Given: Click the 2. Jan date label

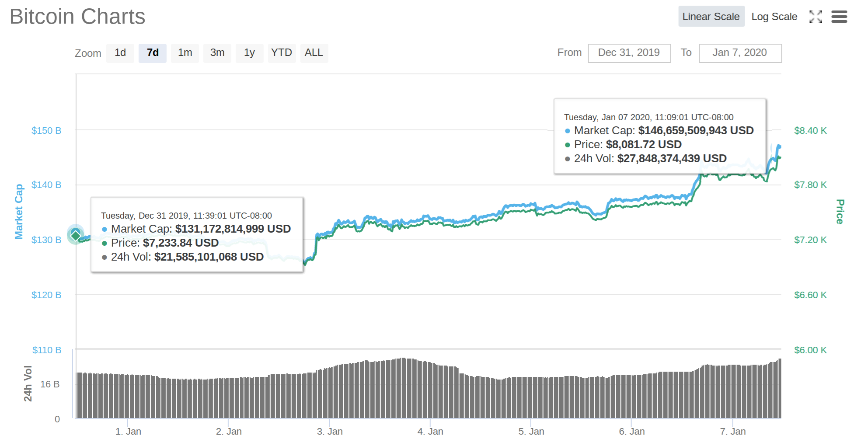Looking at the screenshot, I should (x=229, y=432).
